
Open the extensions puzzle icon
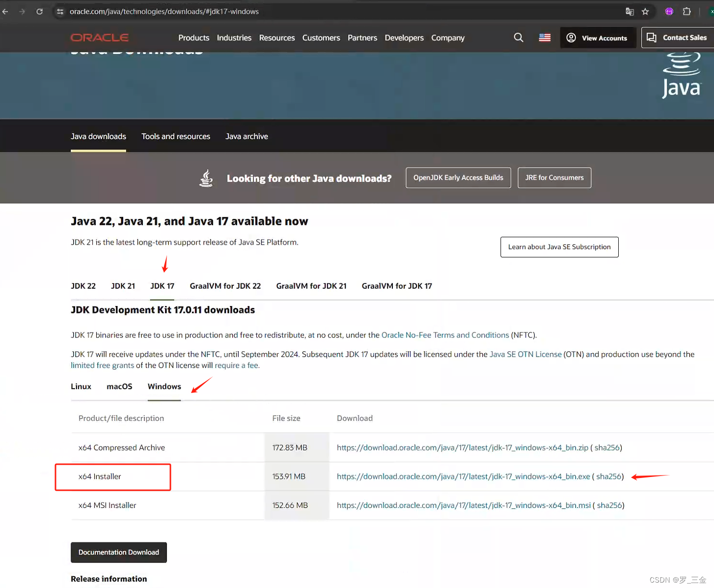[687, 11]
